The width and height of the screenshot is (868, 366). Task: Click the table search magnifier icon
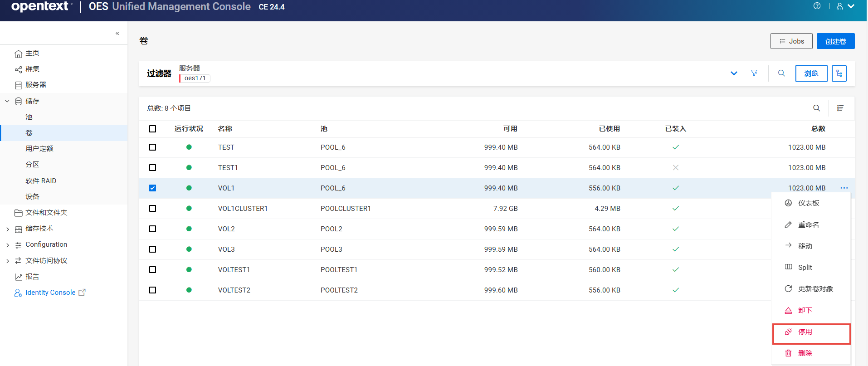coord(816,108)
